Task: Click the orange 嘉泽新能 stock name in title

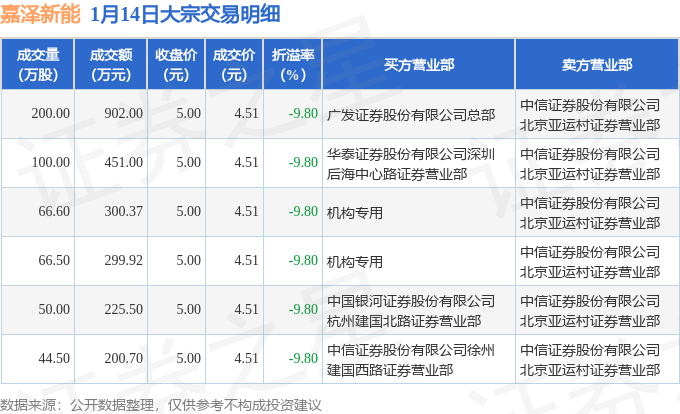Action: (40, 14)
